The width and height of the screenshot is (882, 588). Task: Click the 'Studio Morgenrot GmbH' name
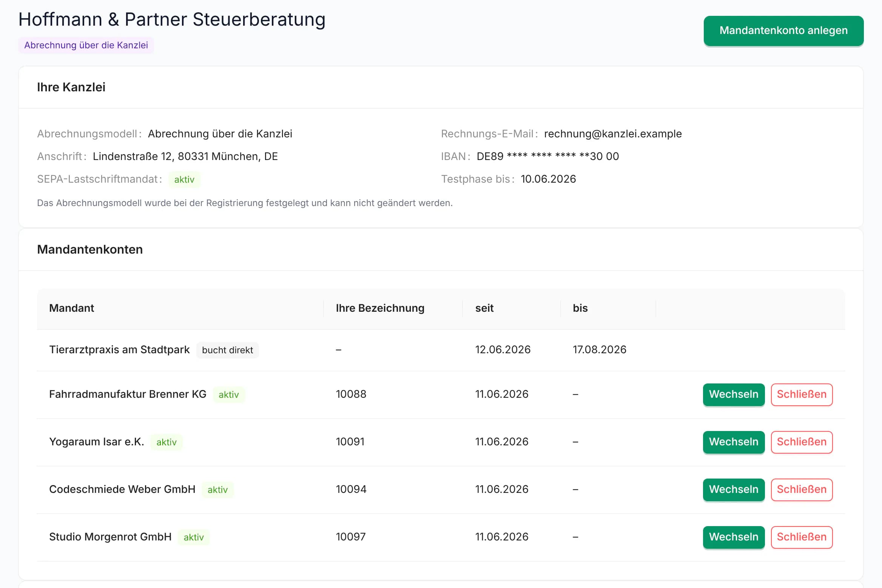[x=110, y=537]
